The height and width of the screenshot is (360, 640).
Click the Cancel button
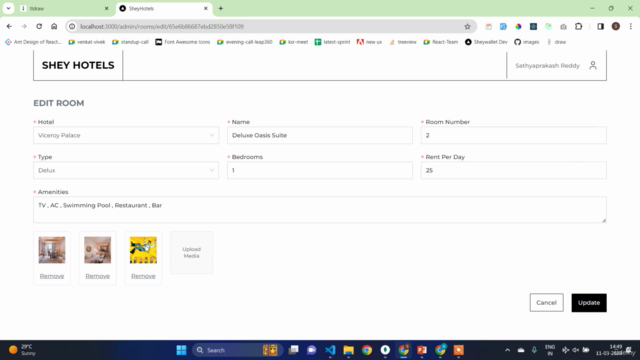tap(547, 302)
